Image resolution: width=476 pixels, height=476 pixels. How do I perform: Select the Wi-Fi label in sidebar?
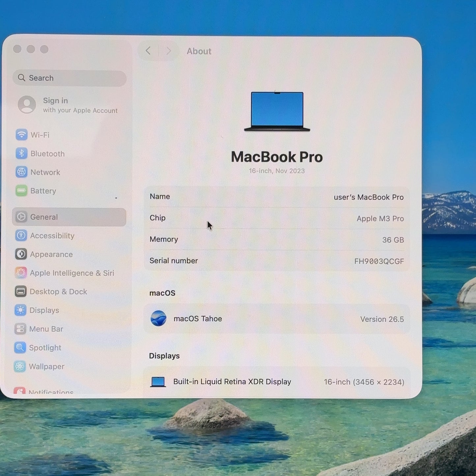(40, 135)
